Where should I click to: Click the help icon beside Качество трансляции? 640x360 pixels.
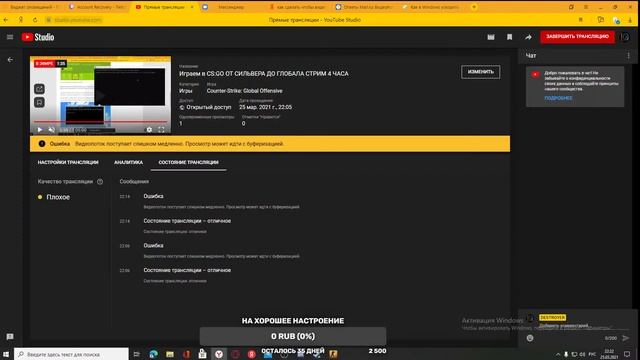tap(100, 182)
